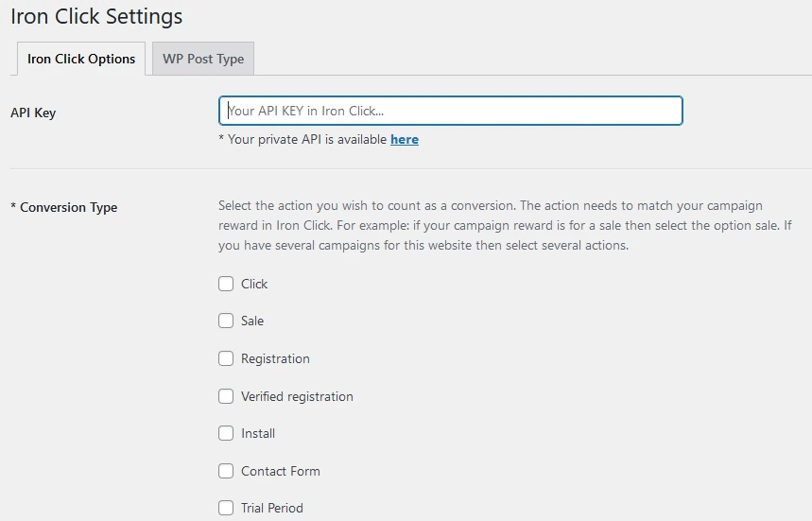The image size is (812, 521).
Task: Check the Sale conversion checkbox
Action: [x=226, y=321]
